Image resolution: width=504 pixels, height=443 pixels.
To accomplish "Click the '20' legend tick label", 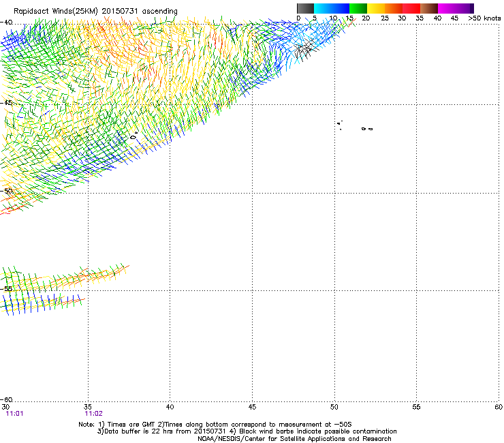I will click(366, 18).
